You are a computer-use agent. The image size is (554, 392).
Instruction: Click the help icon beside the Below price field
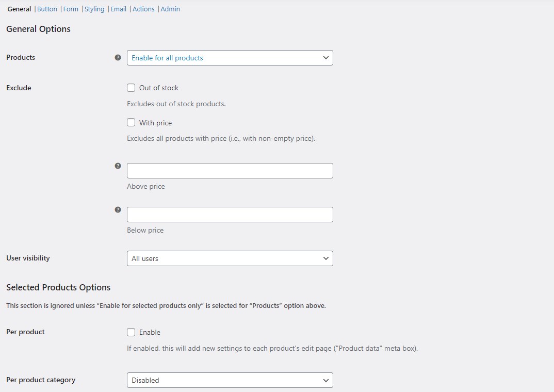click(118, 209)
